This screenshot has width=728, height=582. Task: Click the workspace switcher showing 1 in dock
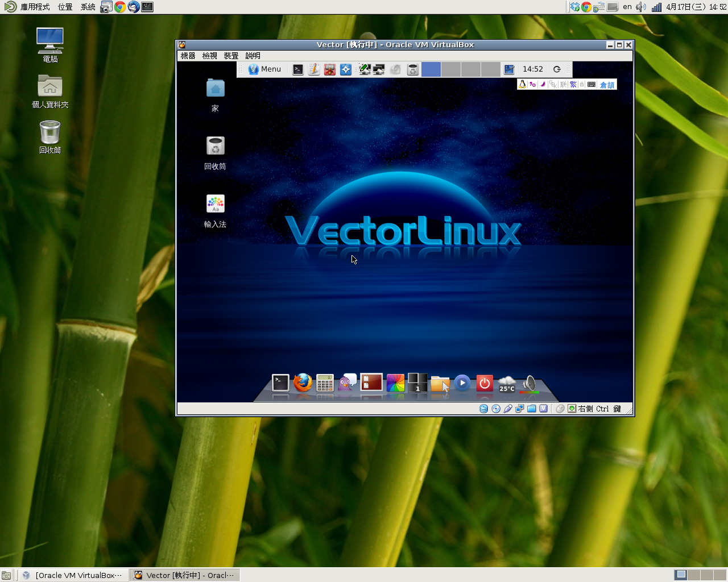coord(417,383)
